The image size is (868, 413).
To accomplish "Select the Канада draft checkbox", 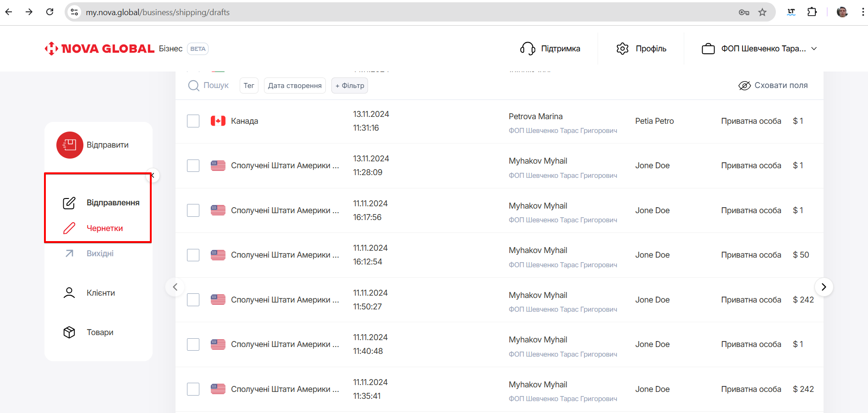I will tap(193, 121).
